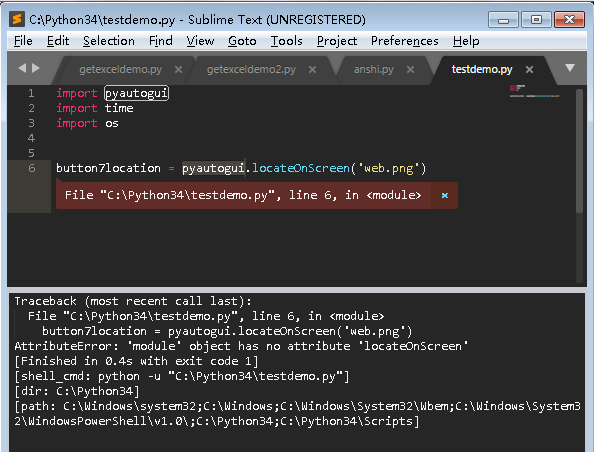Click line number 4 in gutter
Viewport: 594px width, 452px height.
pyautogui.click(x=31, y=138)
